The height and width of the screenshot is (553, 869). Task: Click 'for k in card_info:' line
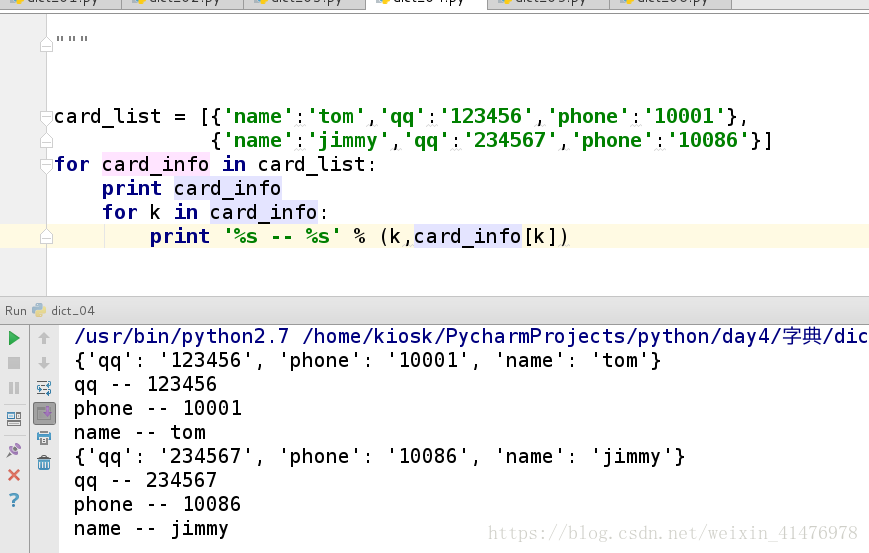(x=215, y=213)
